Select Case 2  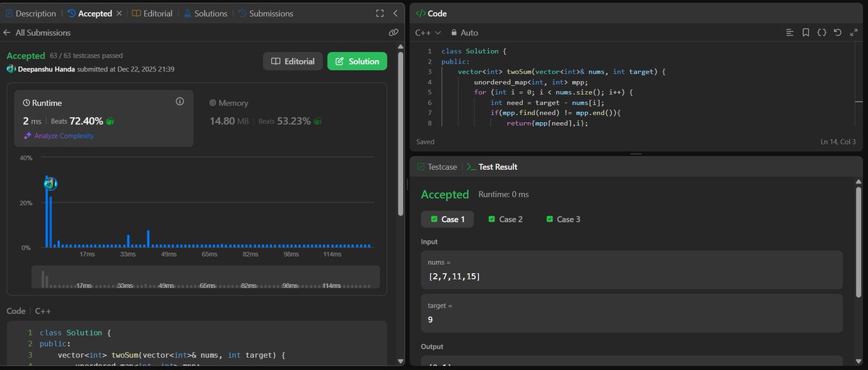click(505, 219)
